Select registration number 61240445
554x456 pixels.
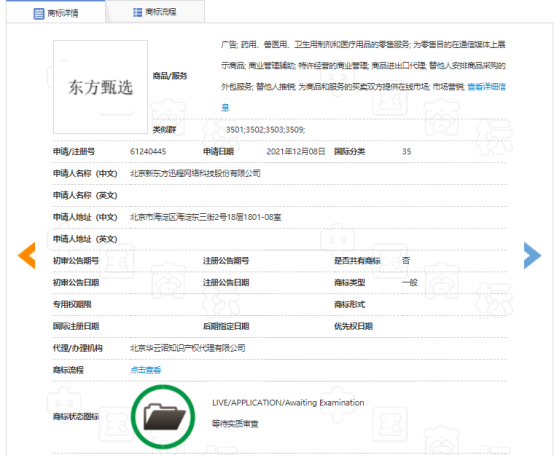[x=148, y=152]
